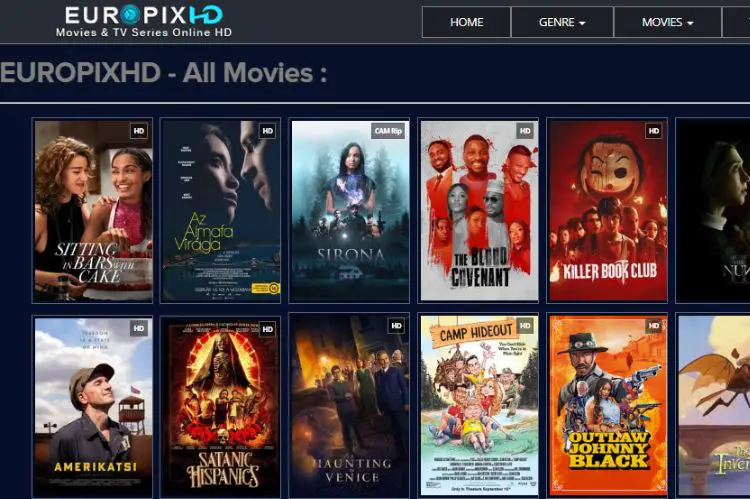
Task: Click the HD badge on Amerikatsi poster
Action: pos(139,329)
